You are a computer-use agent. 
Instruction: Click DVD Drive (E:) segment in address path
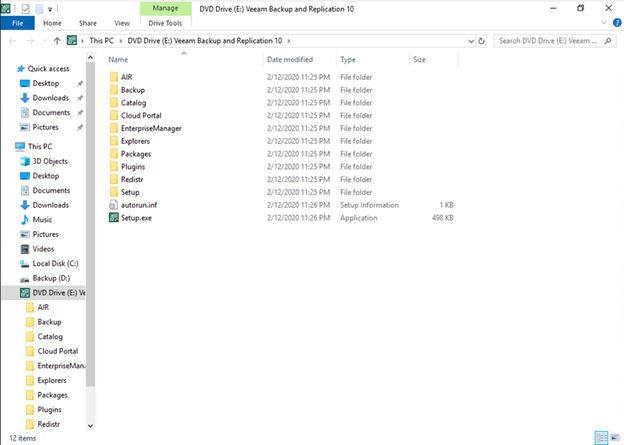point(205,41)
